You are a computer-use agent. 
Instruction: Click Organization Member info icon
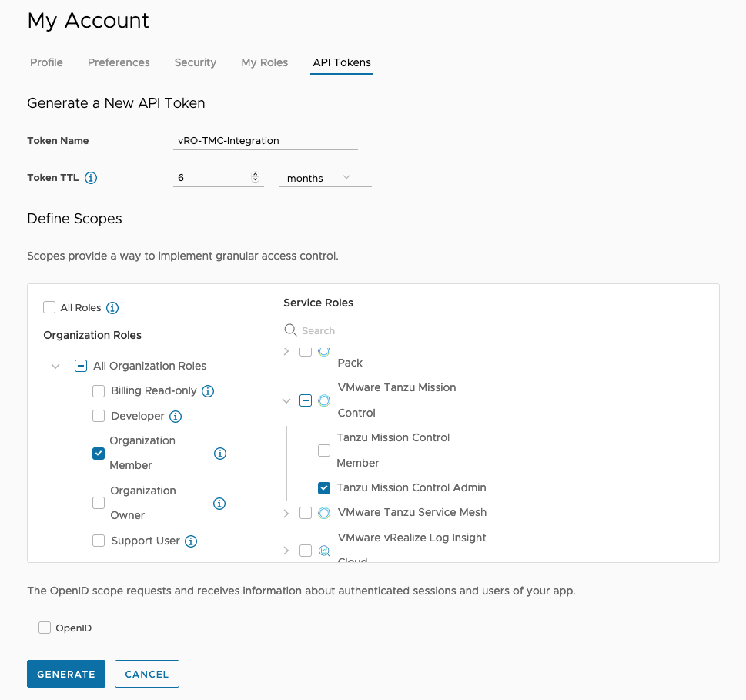(x=220, y=454)
